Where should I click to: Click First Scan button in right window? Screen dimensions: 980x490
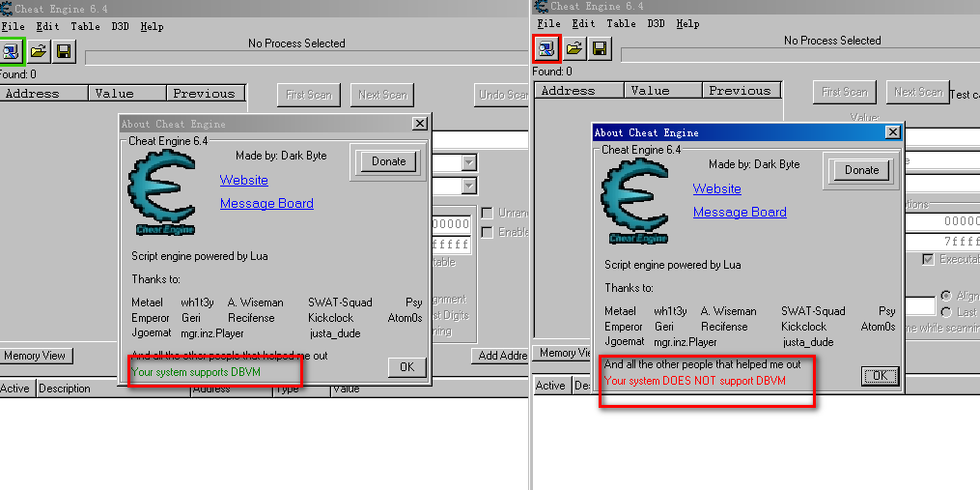click(x=845, y=92)
